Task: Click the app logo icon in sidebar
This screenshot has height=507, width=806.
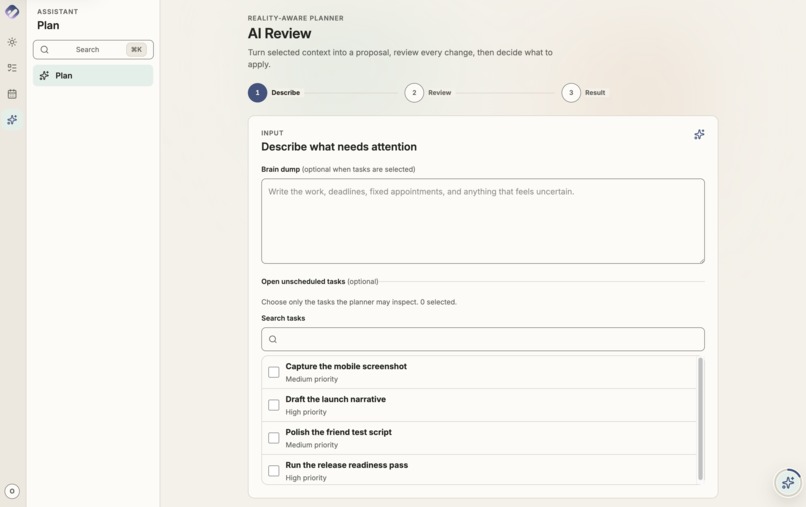Action: pos(12,11)
